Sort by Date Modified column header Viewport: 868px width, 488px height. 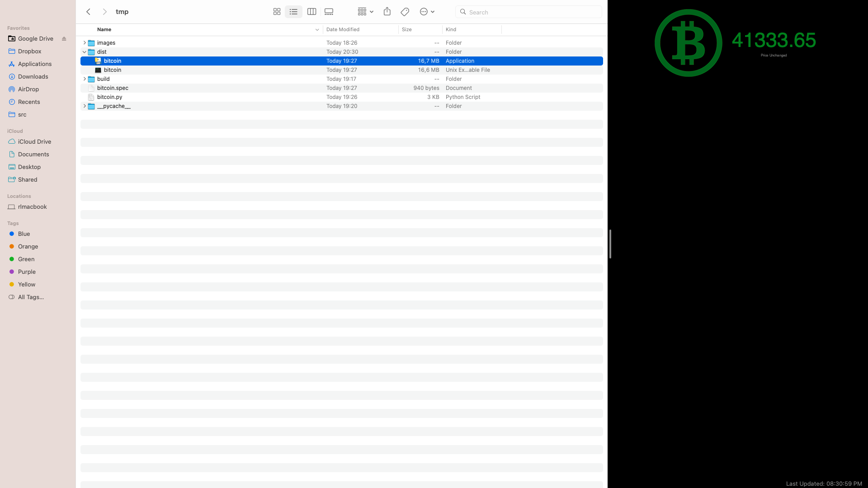[x=343, y=30]
